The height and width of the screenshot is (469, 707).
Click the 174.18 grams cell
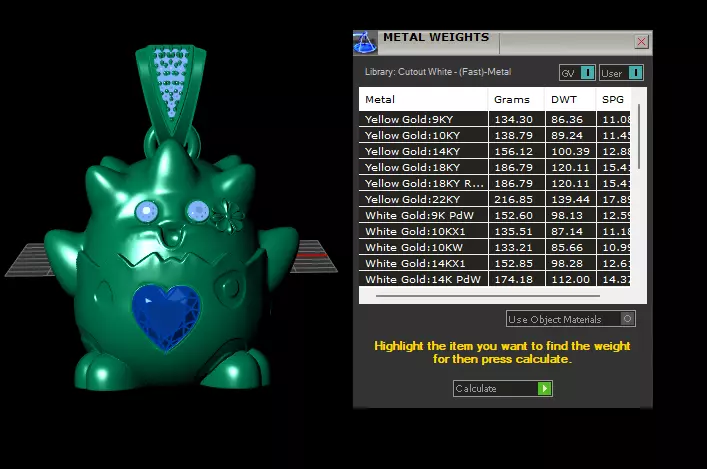516,279
